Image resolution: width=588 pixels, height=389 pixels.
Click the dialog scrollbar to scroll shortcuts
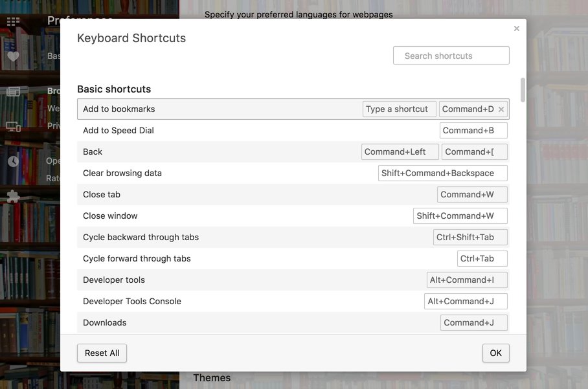(522, 91)
